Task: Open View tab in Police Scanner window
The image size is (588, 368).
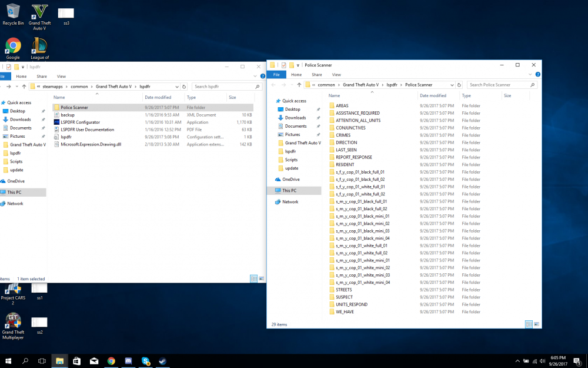Action: pos(337,74)
